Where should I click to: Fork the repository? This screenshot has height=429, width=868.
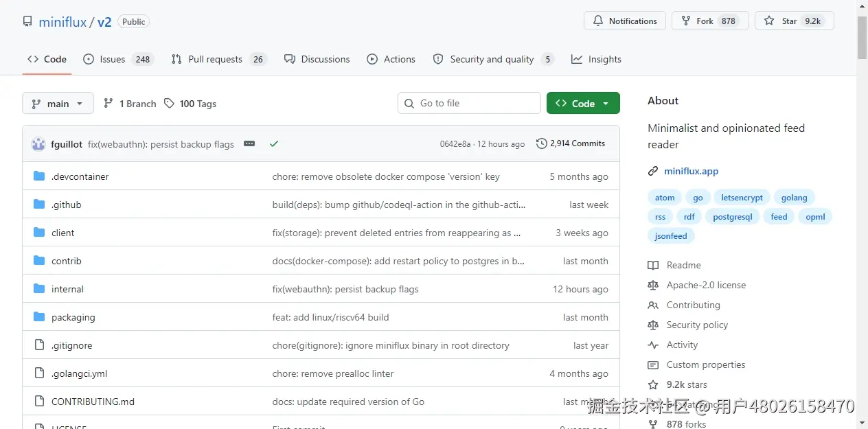[x=710, y=21]
